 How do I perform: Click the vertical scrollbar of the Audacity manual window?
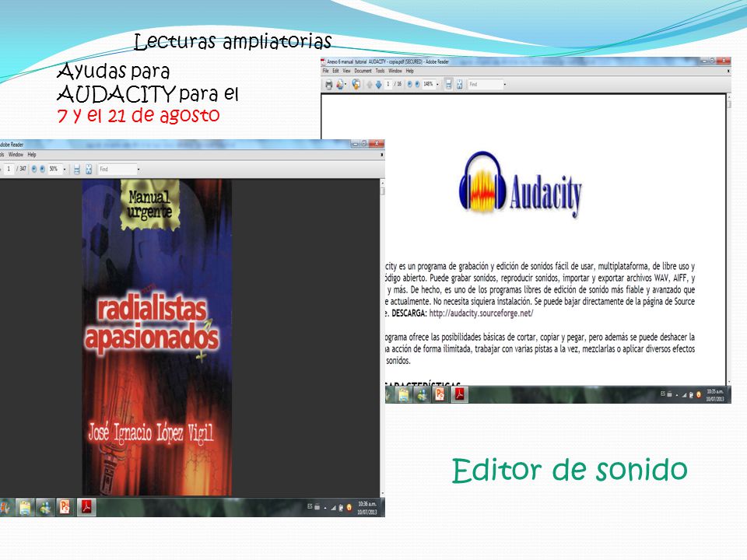(x=728, y=240)
